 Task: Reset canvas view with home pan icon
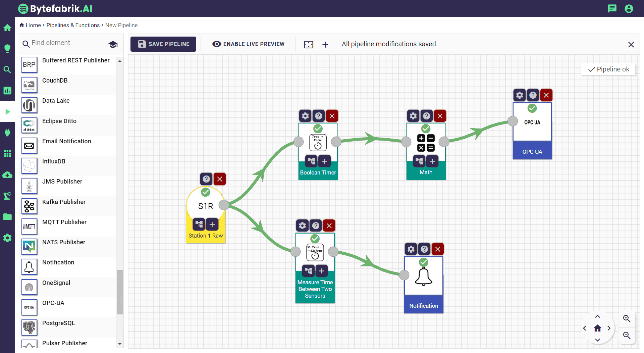coord(597,328)
